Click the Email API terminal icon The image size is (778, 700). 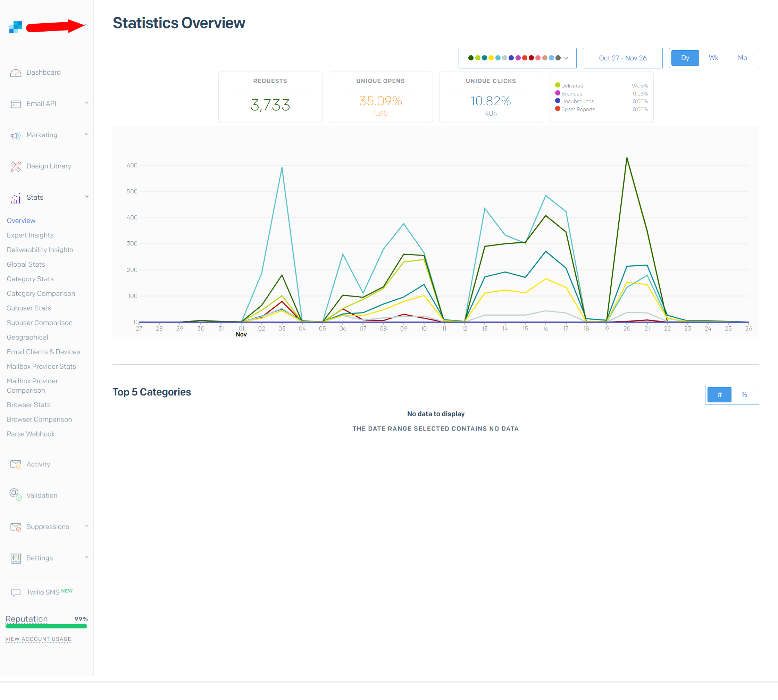pos(16,104)
